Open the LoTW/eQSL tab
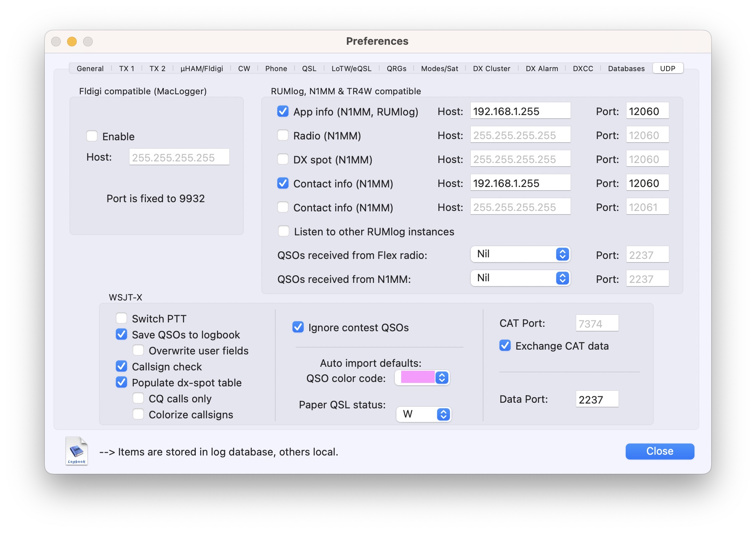This screenshot has width=756, height=533. [x=351, y=68]
